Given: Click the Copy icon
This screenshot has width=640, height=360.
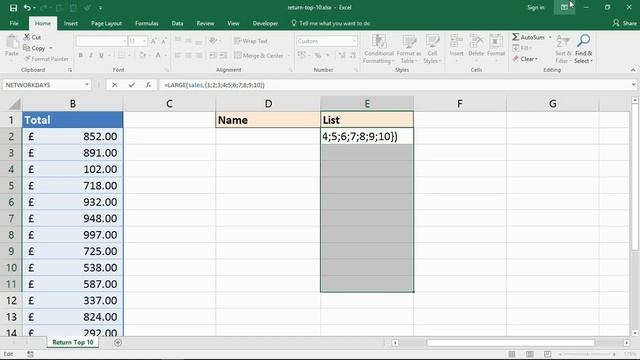Looking at the screenshot, I should coord(27,48).
